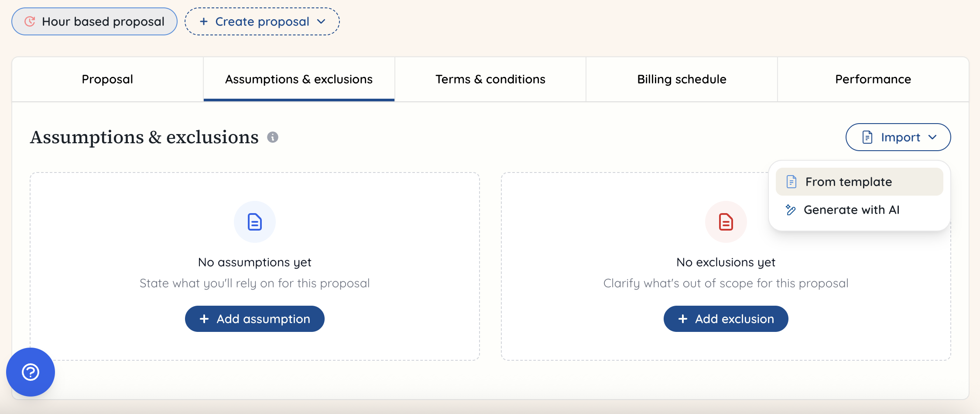
Task: Open the Import dropdown menu
Action: tap(898, 137)
